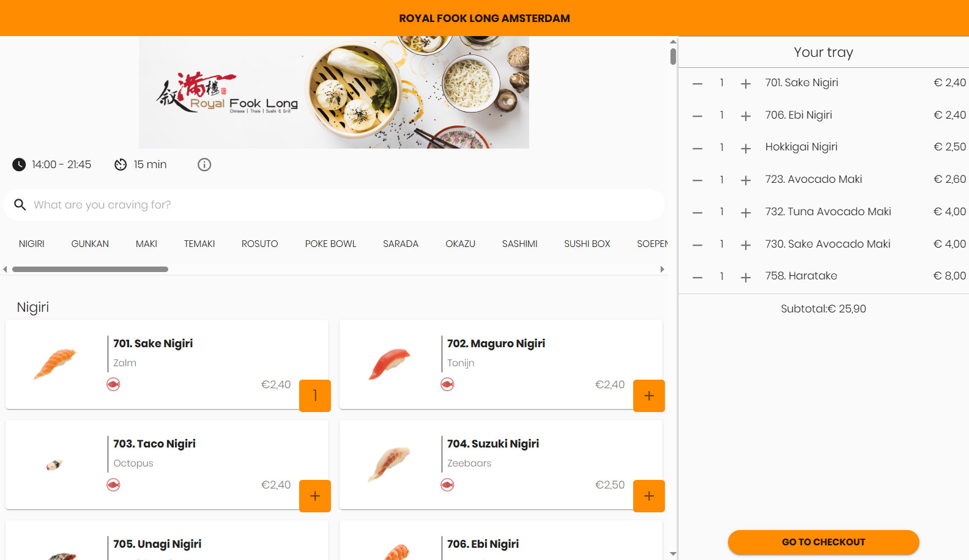
Task: Open the SASHIMI category tab
Action: click(519, 244)
